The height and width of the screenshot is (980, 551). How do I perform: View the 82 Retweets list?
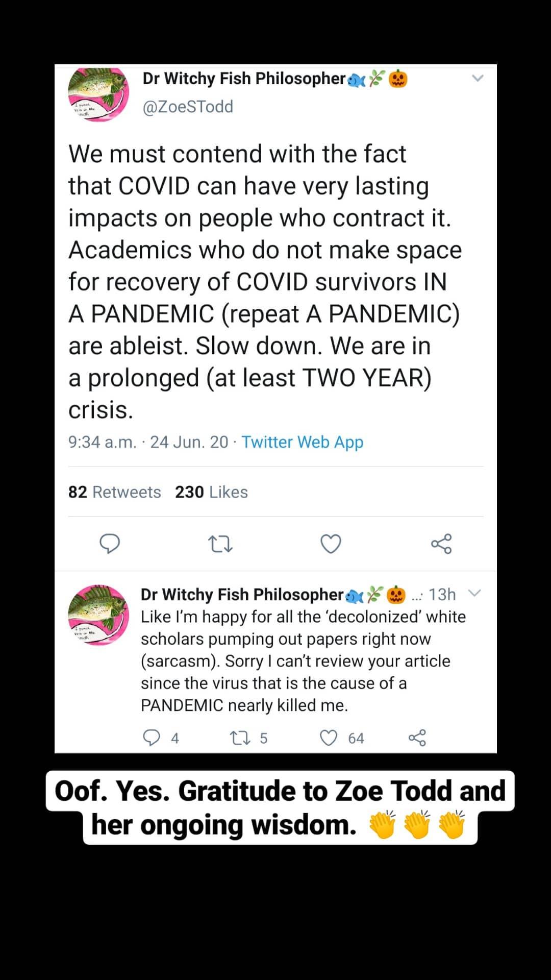click(115, 492)
